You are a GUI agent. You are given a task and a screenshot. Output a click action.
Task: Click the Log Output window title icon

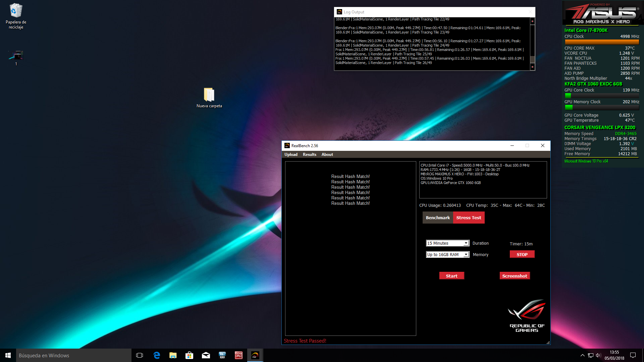click(339, 12)
